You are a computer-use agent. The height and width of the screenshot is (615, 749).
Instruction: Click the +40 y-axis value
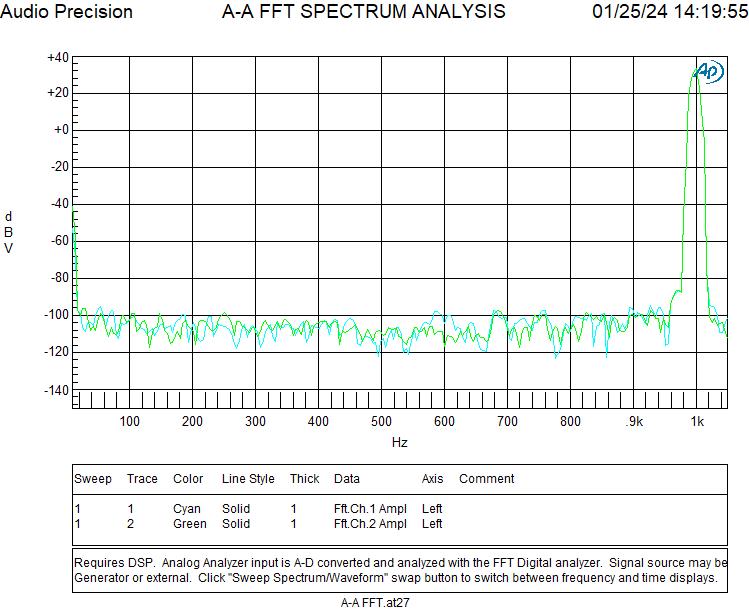click(57, 58)
